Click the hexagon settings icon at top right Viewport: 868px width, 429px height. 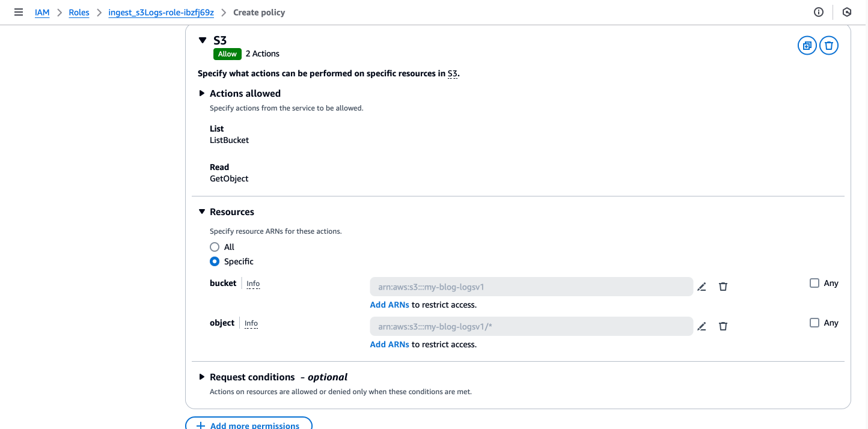pyautogui.click(x=847, y=12)
